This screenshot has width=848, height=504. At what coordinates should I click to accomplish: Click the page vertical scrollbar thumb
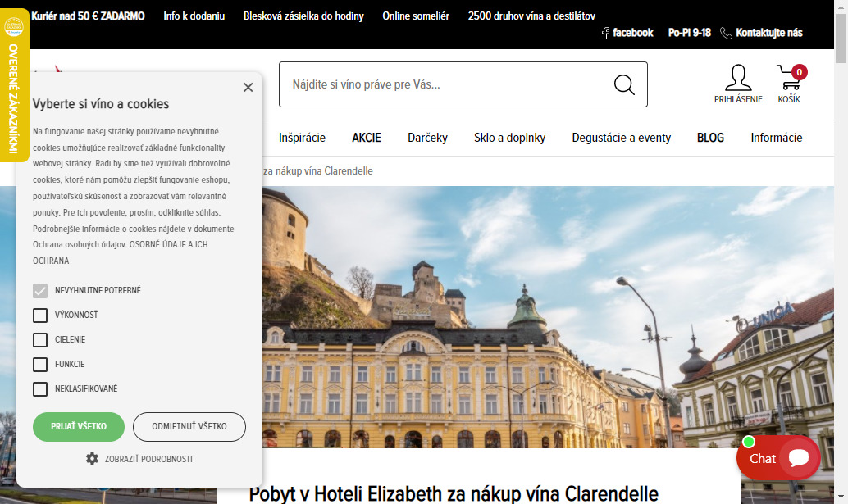coord(841,39)
